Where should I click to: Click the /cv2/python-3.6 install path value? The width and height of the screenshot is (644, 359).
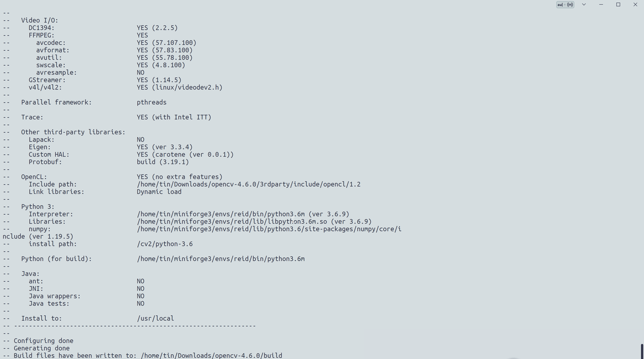(165, 244)
